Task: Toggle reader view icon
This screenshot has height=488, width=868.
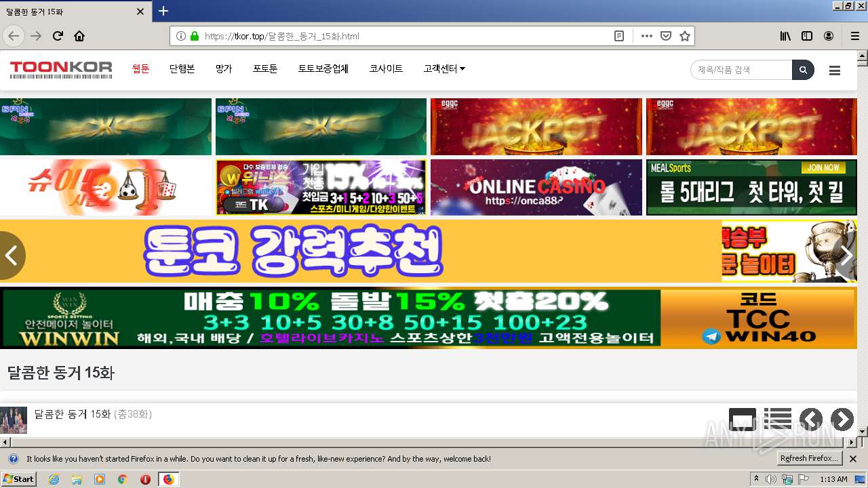Action: pos(619,36)
